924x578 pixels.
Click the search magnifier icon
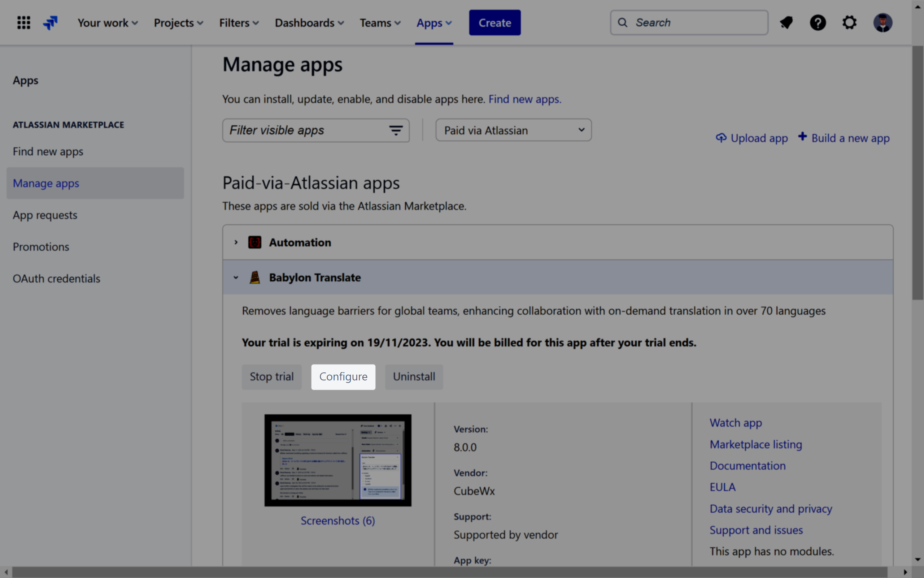pos(623,22)
